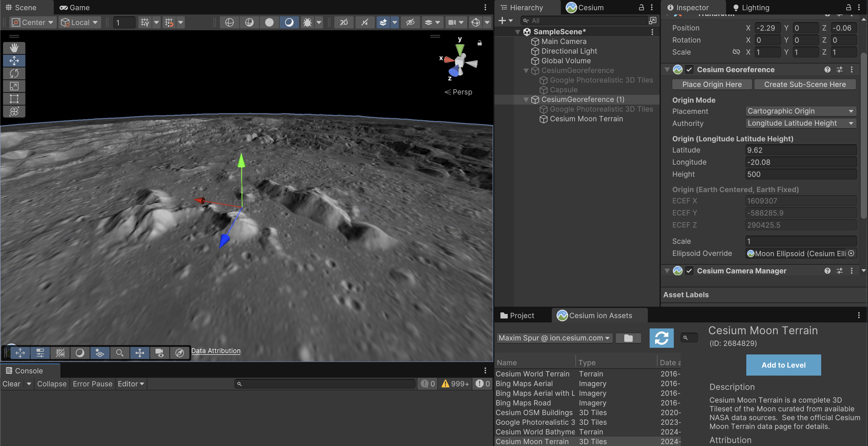Open the Console Editor dropdown

[131, 384]
